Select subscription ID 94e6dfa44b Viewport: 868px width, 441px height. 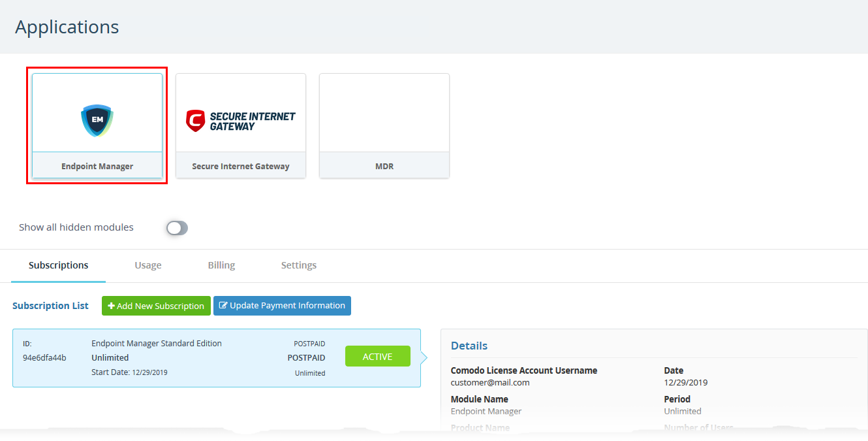click(x=44, y=358)
